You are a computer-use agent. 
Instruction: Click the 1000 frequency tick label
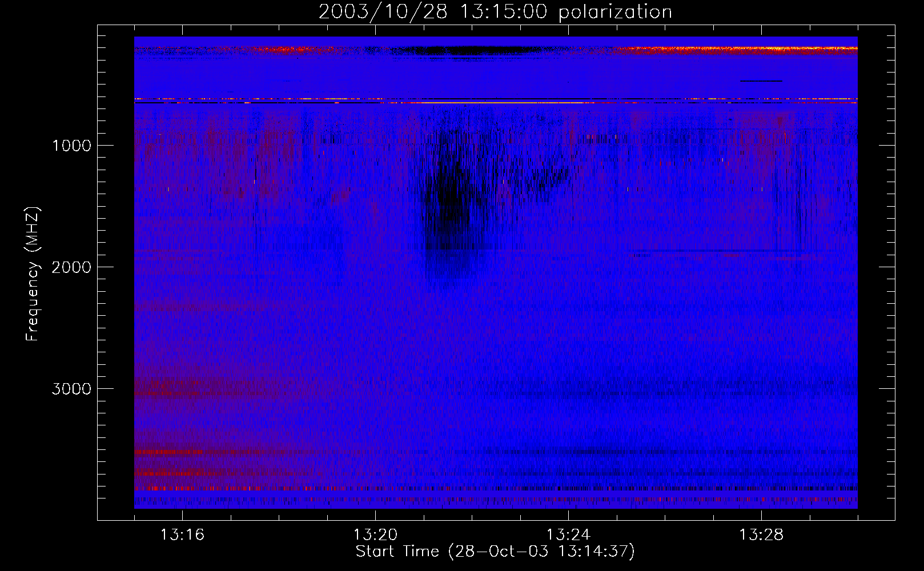(72, 146)
